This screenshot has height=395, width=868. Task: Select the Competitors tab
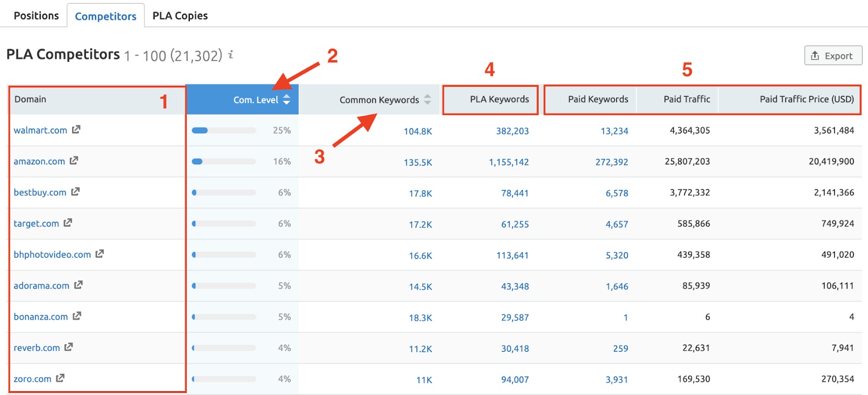coord(106,16)
